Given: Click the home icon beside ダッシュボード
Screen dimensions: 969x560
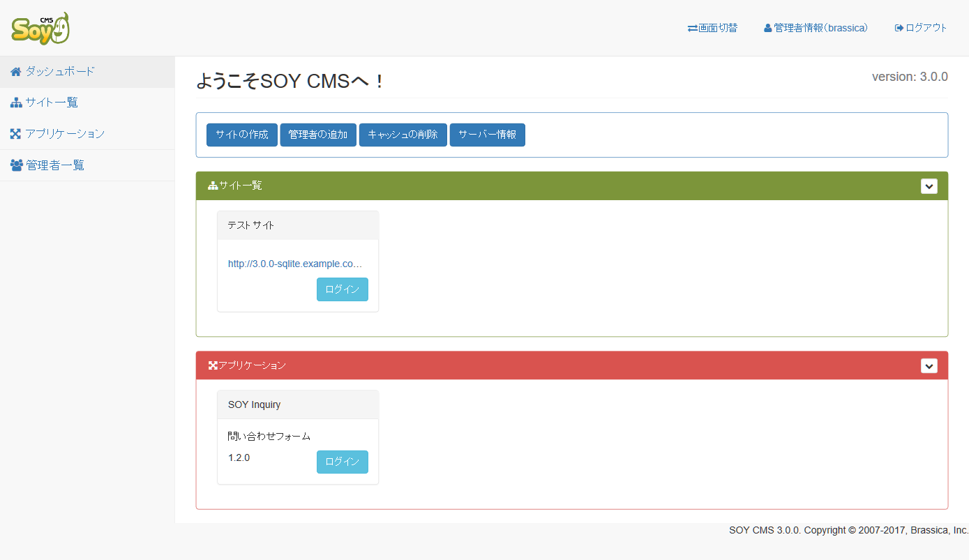Looking at the screenshot, I should [16, 72].
